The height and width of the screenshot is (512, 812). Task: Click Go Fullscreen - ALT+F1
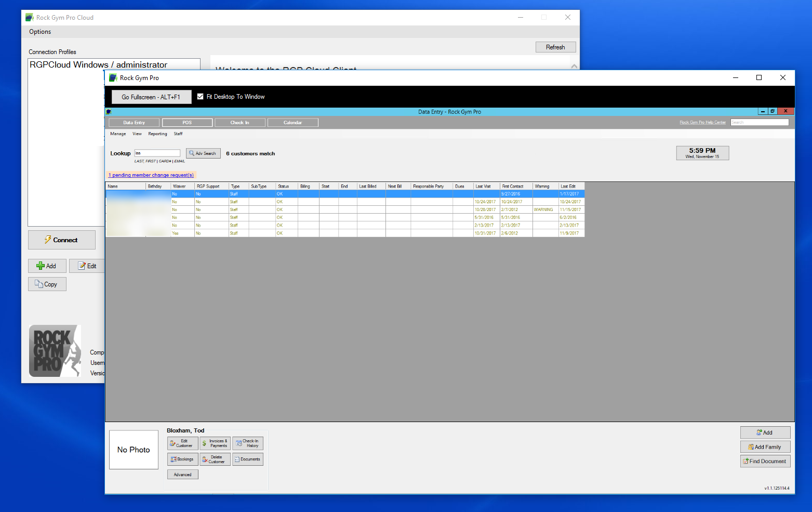click(x=151, y=97)
